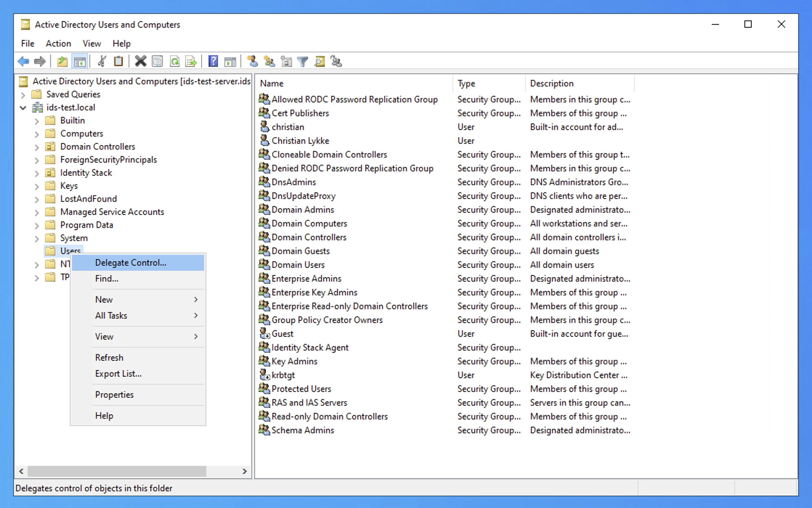Click the Schema Admins group icon

tap(264, 430)
